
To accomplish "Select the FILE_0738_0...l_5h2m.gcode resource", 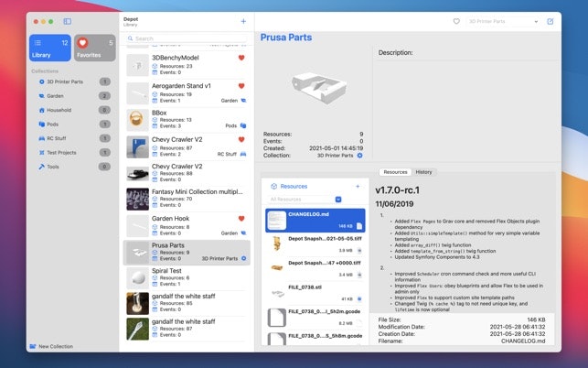I will click(x=315, y=318).
